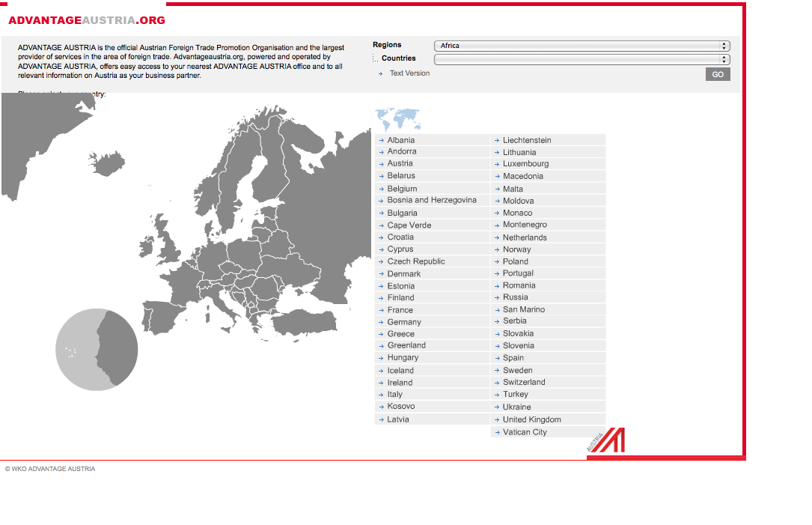
Task: Choose Slovenia in the list
Action: coord(519,346)
